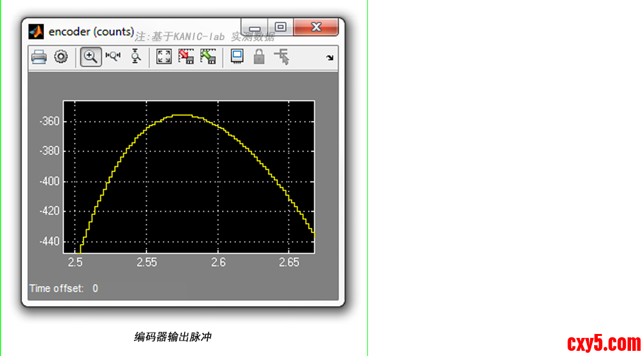
Task: Toggle the axes selection lock icon
Action: [259, 57]
